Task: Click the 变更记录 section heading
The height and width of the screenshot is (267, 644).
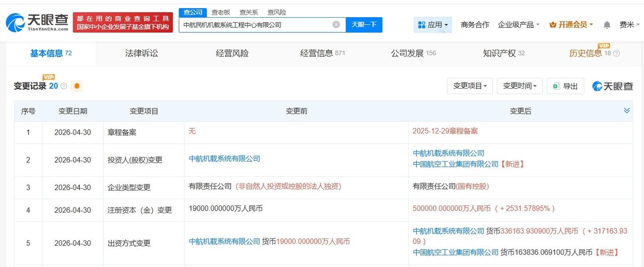Action: [x=30, y=86]
